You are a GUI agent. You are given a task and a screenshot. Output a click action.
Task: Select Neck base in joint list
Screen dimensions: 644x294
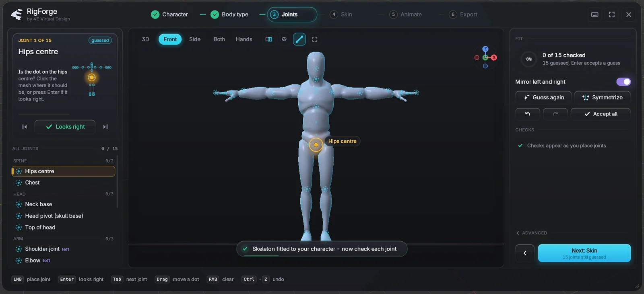(64, 204)
